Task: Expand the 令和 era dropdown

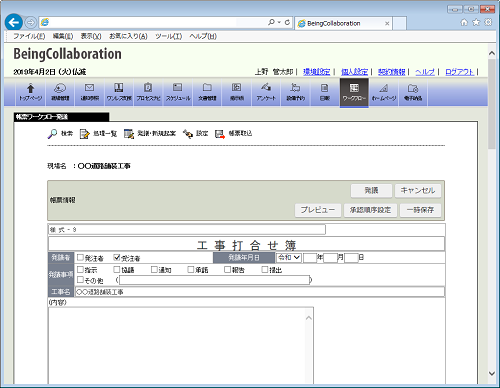Action: 289,258
